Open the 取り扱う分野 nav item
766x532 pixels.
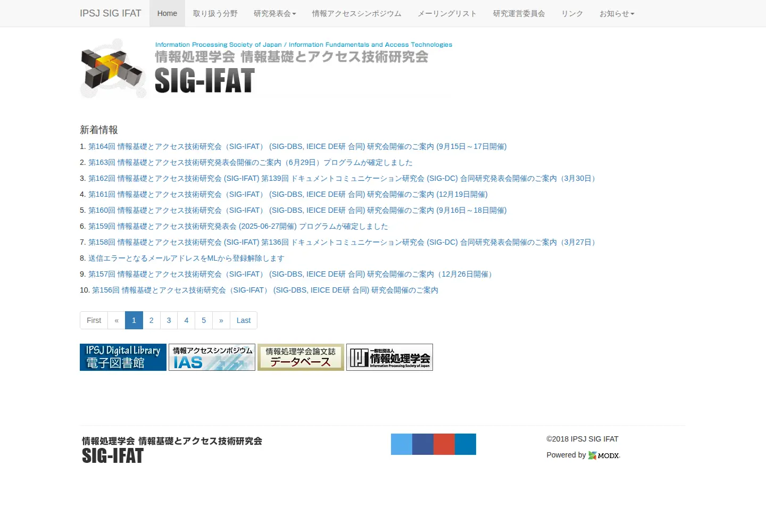(215, 13)
